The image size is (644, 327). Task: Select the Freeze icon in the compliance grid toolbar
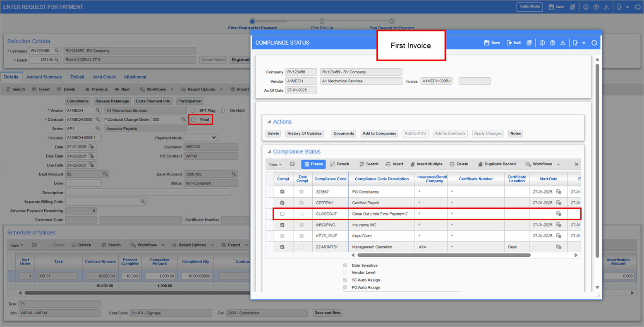tap(313, 164)
